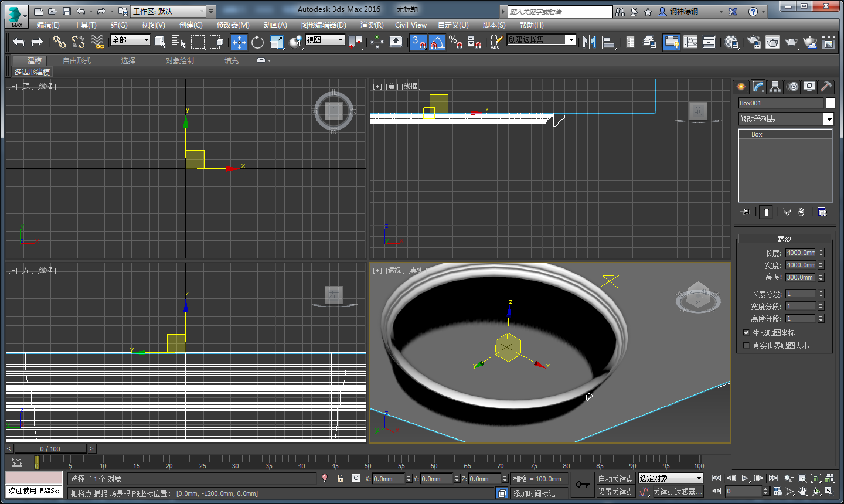Toggle 3D Snaps in the toolbar
Image resolution: width=844 pixels, height=504 pixels.
tap(418, 42)
